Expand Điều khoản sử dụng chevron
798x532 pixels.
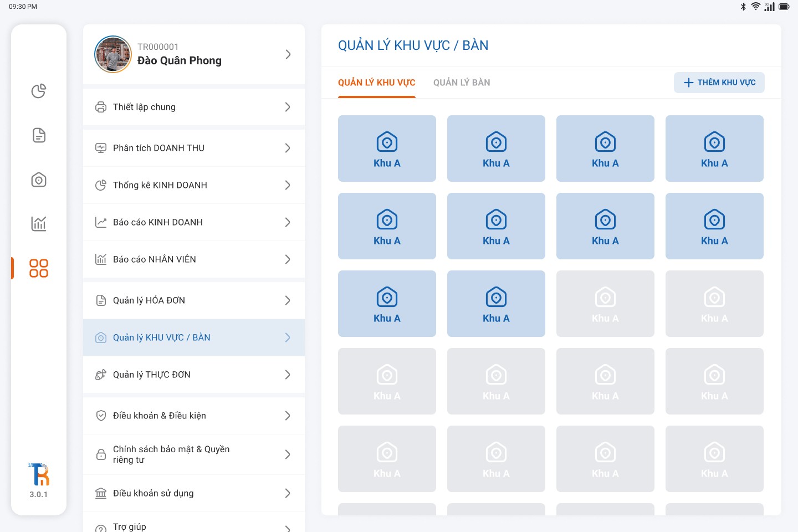coord(288,493)
